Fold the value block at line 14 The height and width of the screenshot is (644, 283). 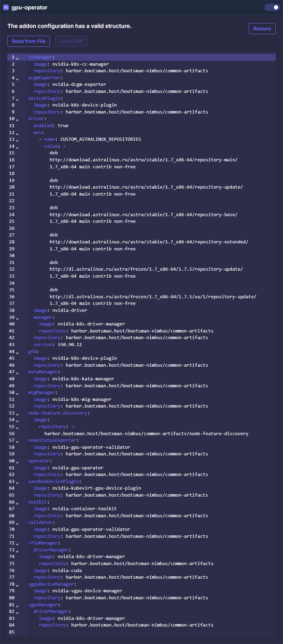tap(17, 147)
